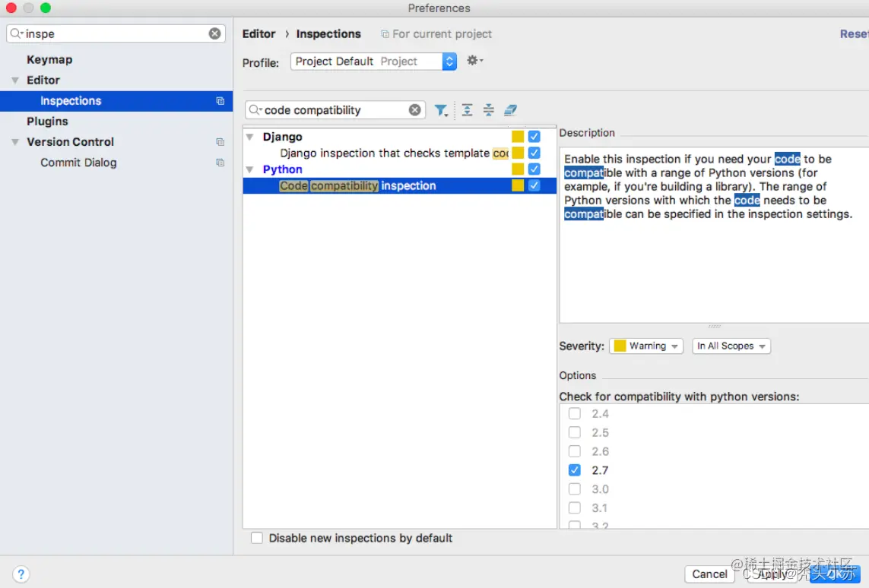Open the Severity 'Warning' dropdown
The height and width of the screenshot is (588, 869).
pos(646,346)
